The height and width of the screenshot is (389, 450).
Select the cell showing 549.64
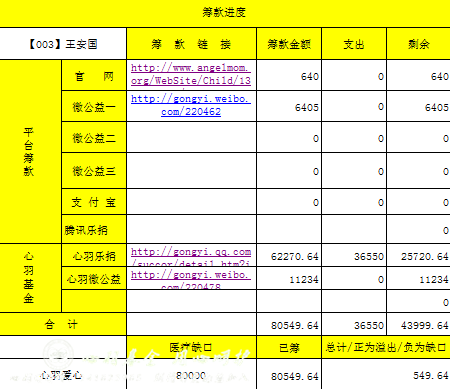click(x=386, y=375)
